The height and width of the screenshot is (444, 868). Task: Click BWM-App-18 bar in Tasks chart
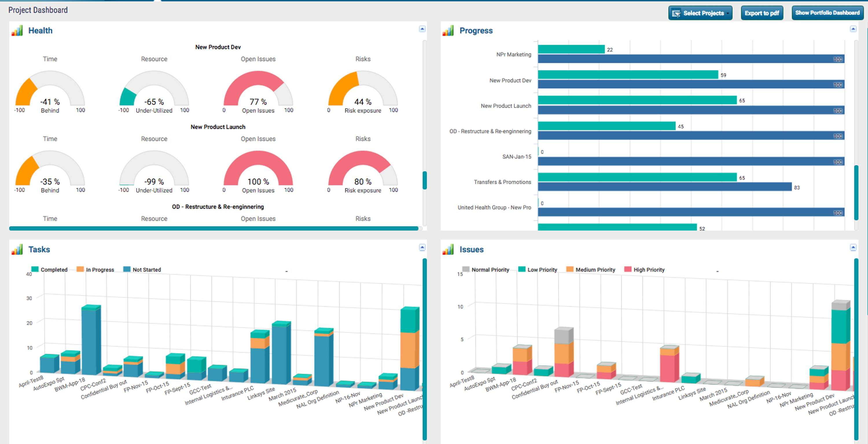91,340
